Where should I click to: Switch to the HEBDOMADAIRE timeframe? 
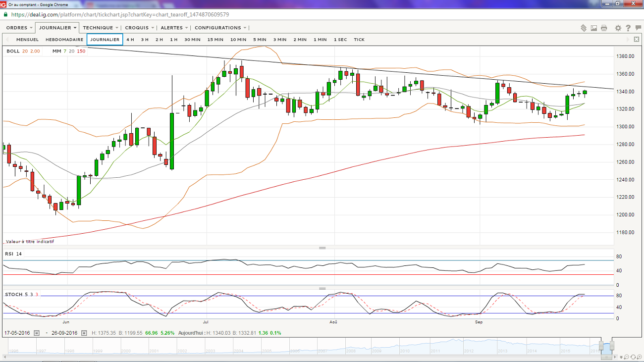64,40
